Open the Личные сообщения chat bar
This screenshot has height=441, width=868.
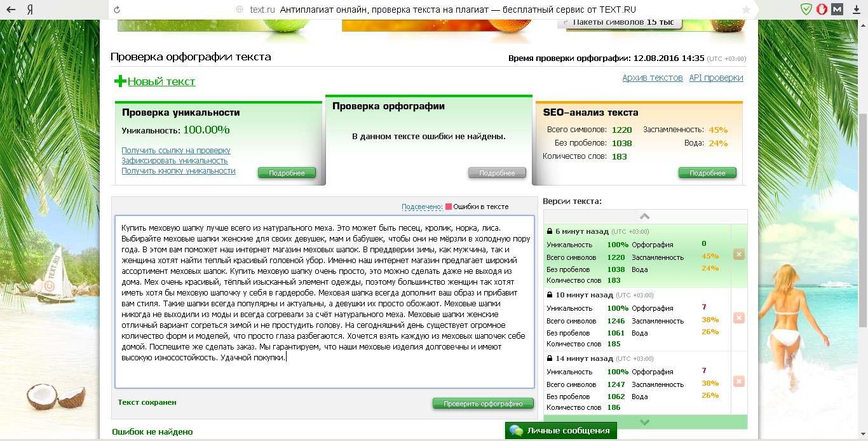click(561, 431)
